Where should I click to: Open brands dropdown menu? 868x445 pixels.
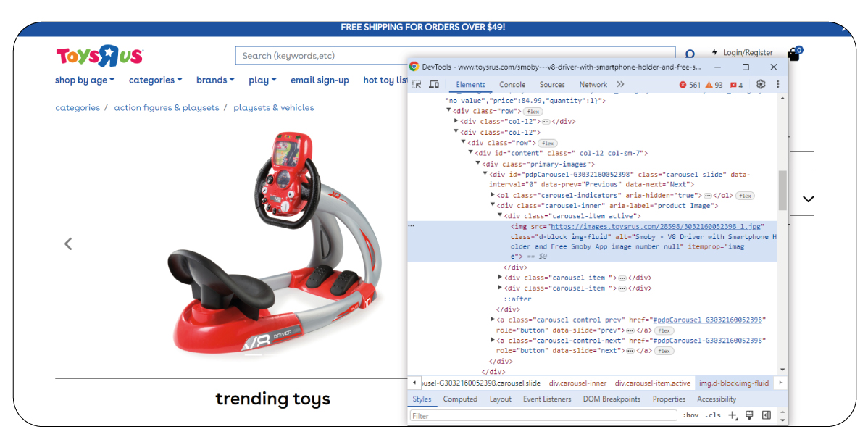[215, 80]
